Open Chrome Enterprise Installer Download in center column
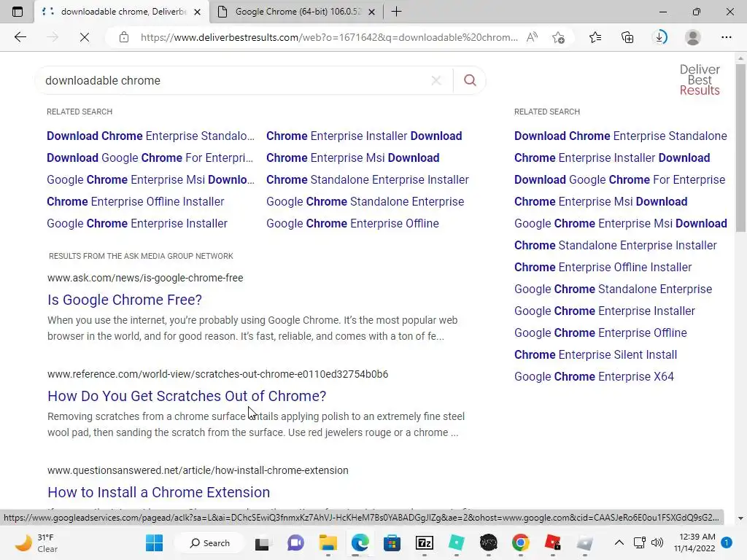 pos(364,136)
